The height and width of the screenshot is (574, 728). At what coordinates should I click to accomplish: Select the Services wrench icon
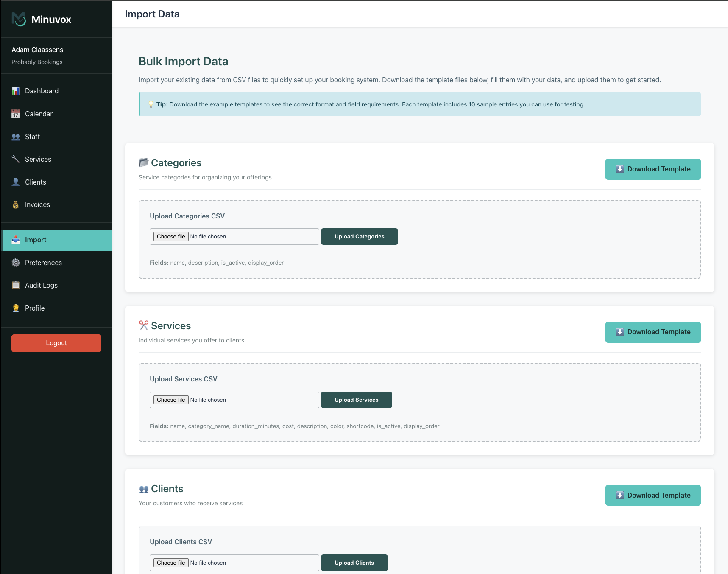pyautogui.click(x=16, y=159)
